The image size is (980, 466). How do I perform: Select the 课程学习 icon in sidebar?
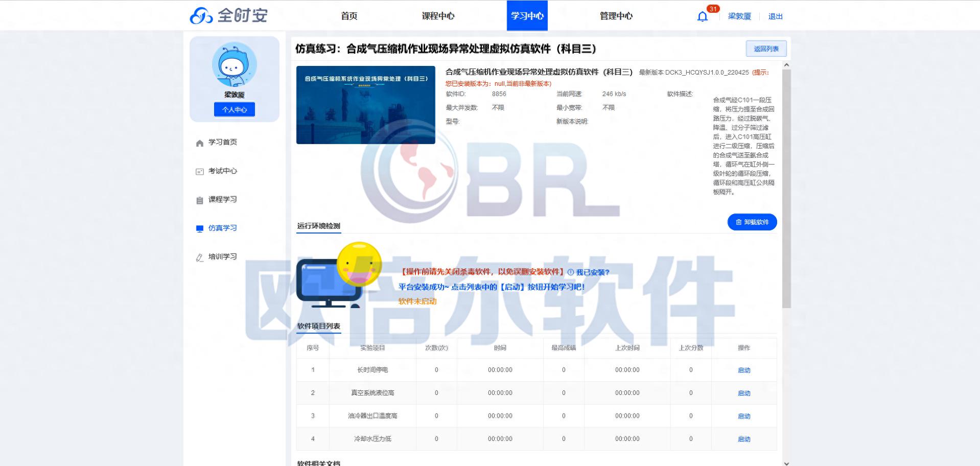pos(199,199)
